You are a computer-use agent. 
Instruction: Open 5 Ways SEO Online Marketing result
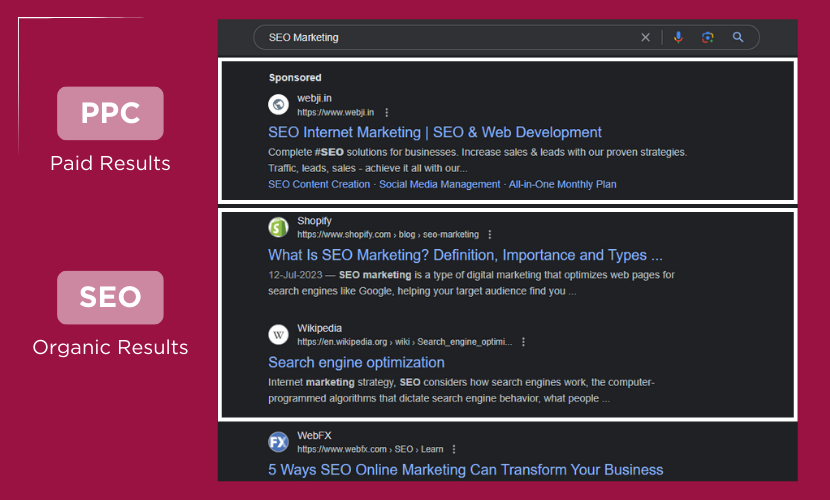pos(465,470)
